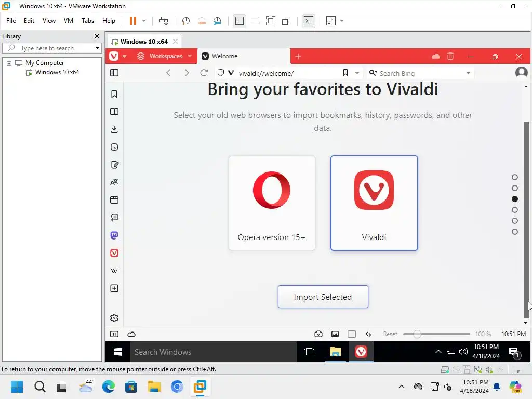Open user profile avatar icon
The image size is (532, 399).
(522, 72)
